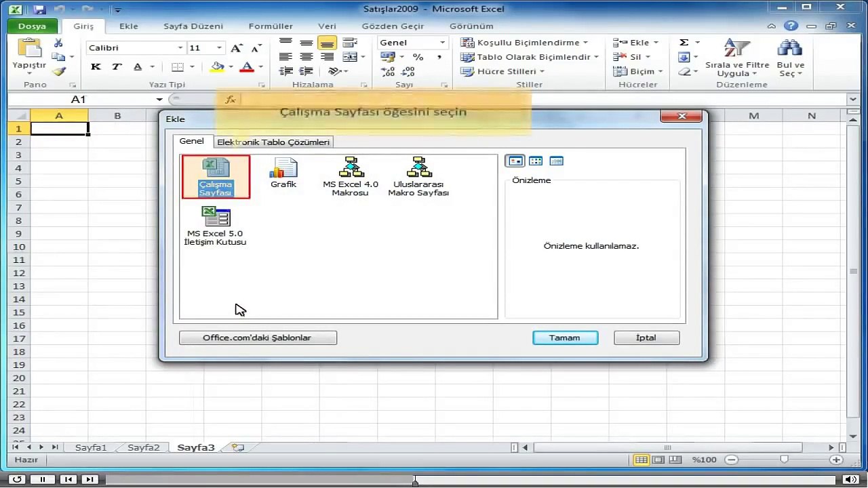Screen dimensions: 868x488
Task: Open Tablo Olarak Biçimlendir dropdown
Action: (x=530, y=57)
